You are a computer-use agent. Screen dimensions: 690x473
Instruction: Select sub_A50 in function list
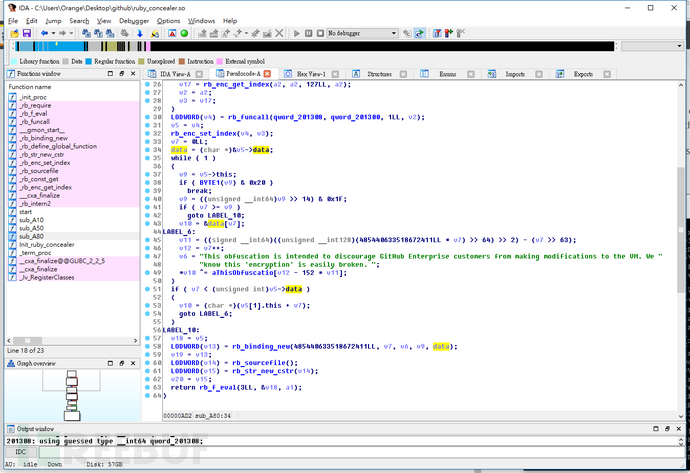tap(31, 228)
